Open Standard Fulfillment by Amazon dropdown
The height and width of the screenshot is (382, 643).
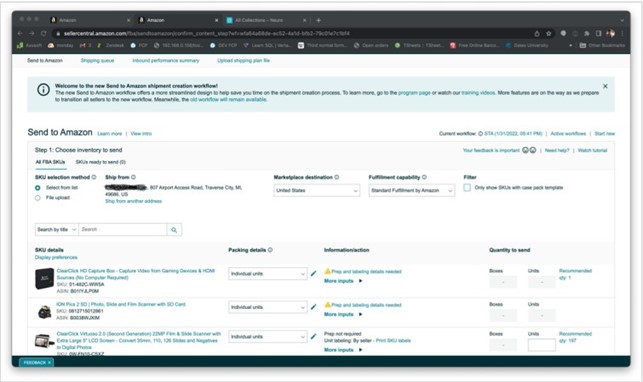(412, 191)
